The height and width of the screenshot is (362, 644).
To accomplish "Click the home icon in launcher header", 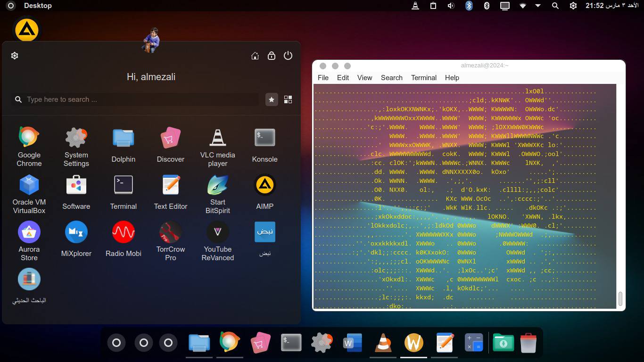I will [x=255, y=56].
